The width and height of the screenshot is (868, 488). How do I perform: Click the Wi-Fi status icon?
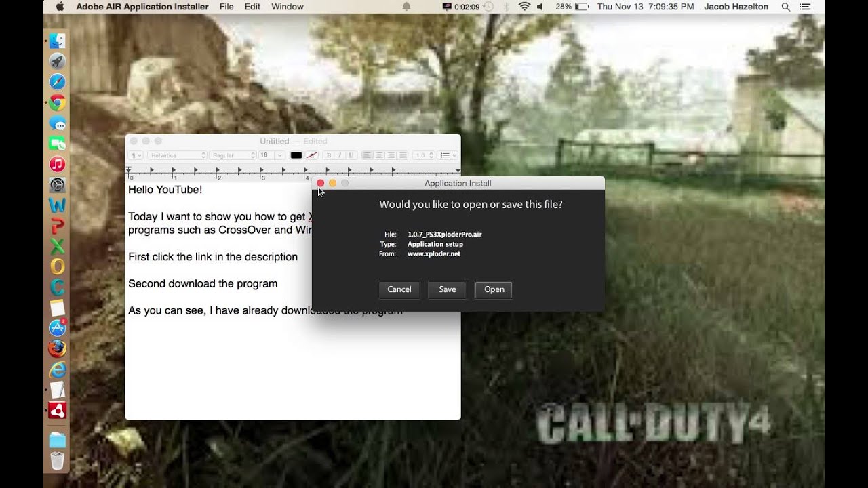[x=524, y=7]
